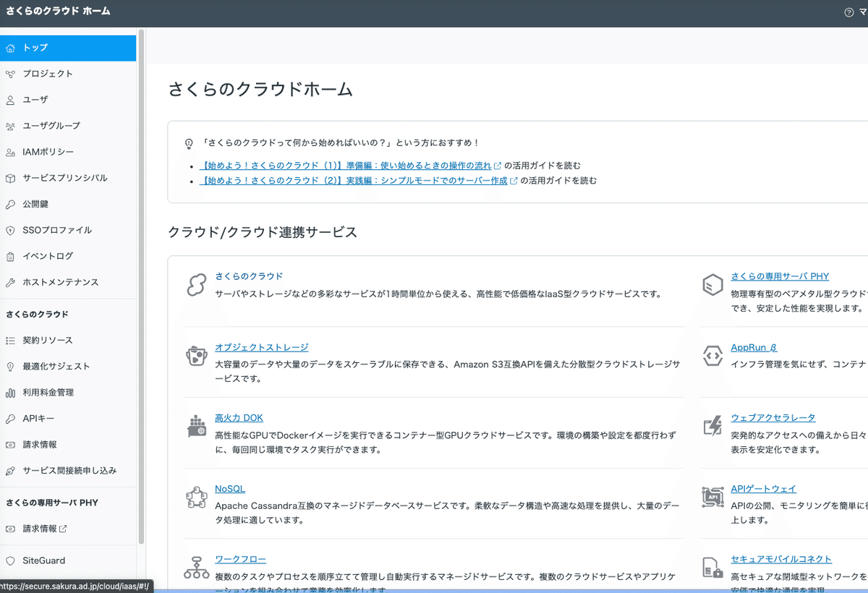Click the rocket icon for サービス間接続申し込み
The image size is (868, 593).
(10, 471)
